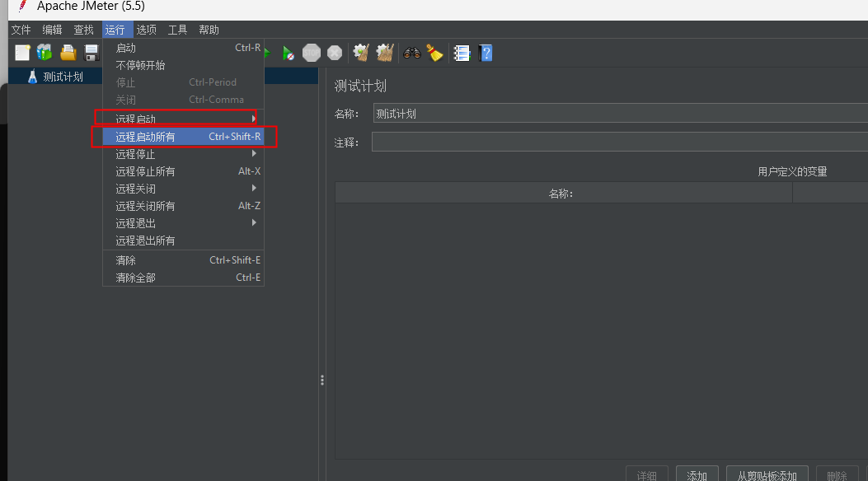The image size is (868, 481).
Task: Click Start no pauses toolbar icon
Action: point(288,53)
